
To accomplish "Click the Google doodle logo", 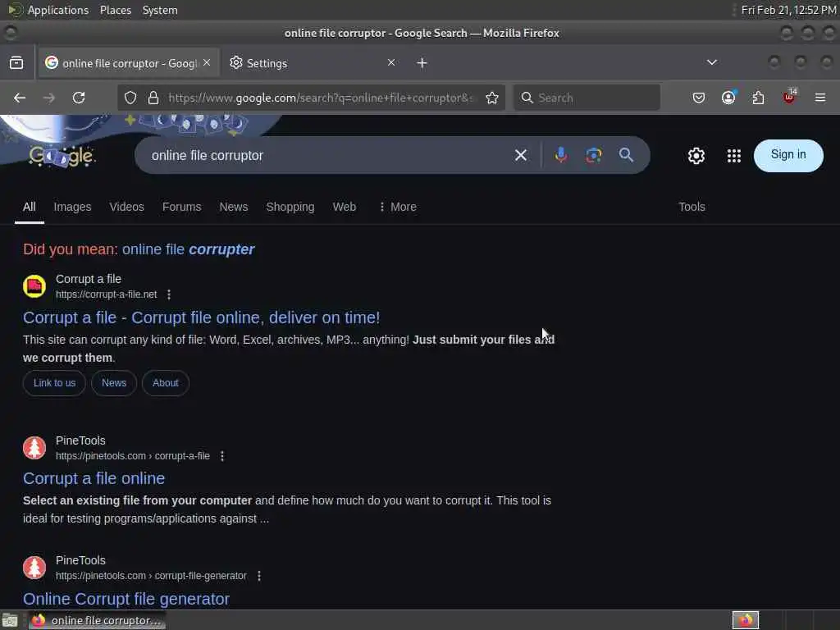I will tap(62, 155).
